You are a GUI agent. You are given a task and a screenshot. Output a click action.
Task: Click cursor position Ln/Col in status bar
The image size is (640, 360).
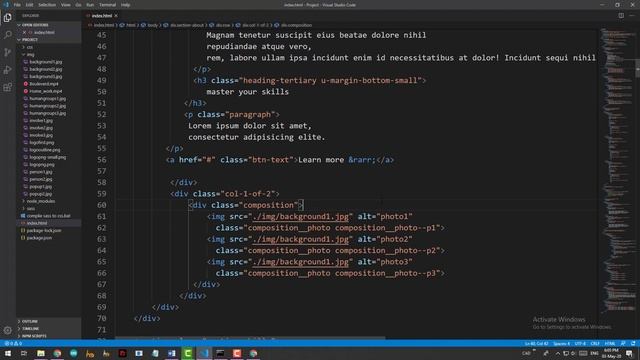(536, 343)
